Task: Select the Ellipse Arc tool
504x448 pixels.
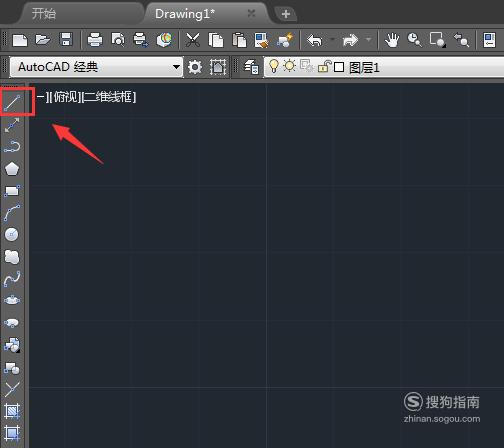Action: (x=12, y=323)
